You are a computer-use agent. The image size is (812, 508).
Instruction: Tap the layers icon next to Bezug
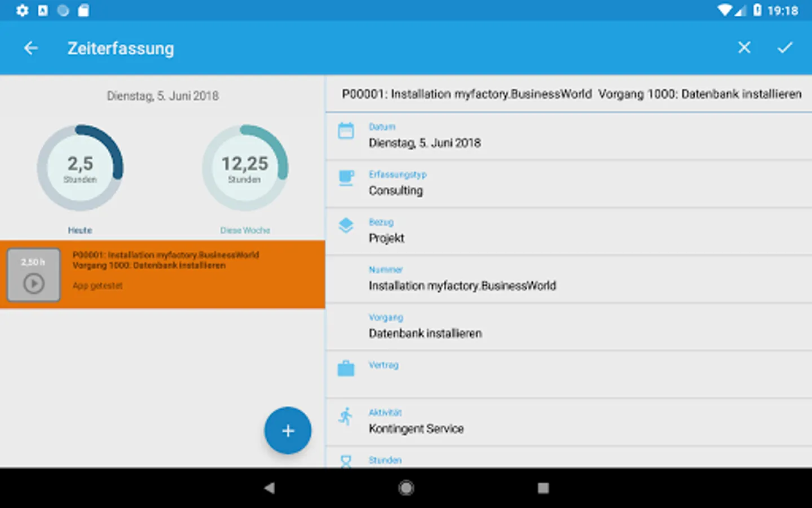pyautogui.click(x=346, y=226)
